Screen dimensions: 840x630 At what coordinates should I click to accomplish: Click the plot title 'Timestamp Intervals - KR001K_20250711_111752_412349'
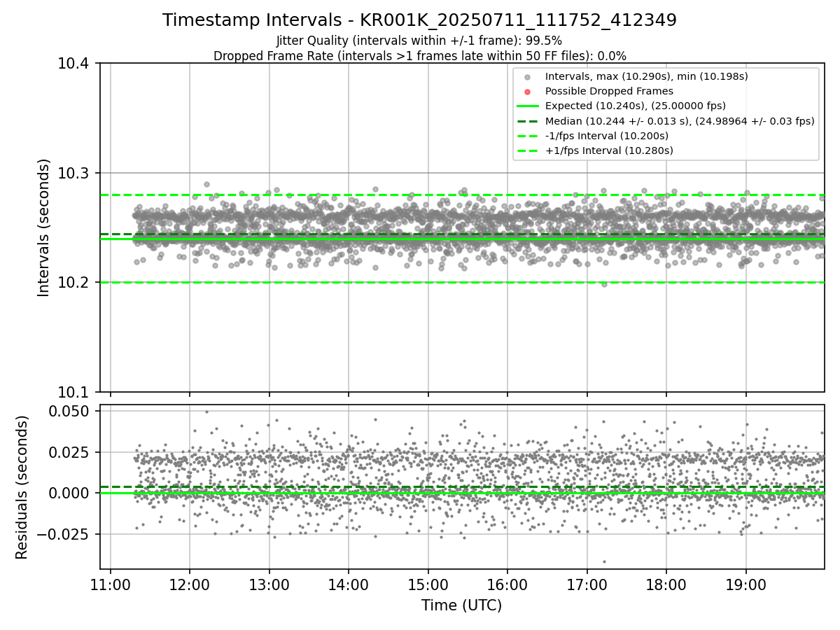click(x=419, y=20)
